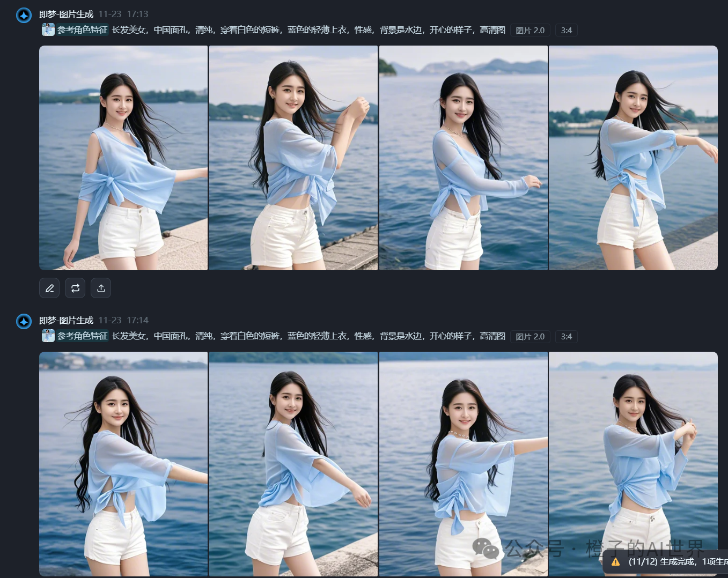Viewport: 728px width, 578px height.
Task: Open the reference thumbnail icon in first prompt
Action: point(48,30)
